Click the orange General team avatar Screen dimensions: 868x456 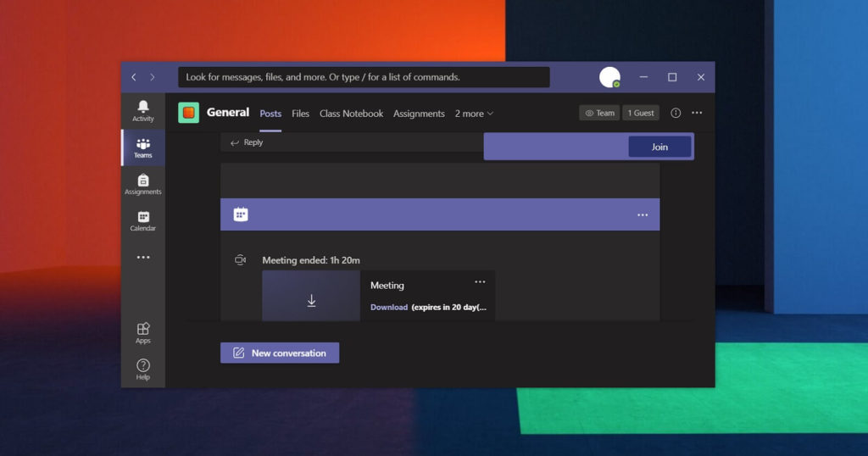(x=188, y=113)
